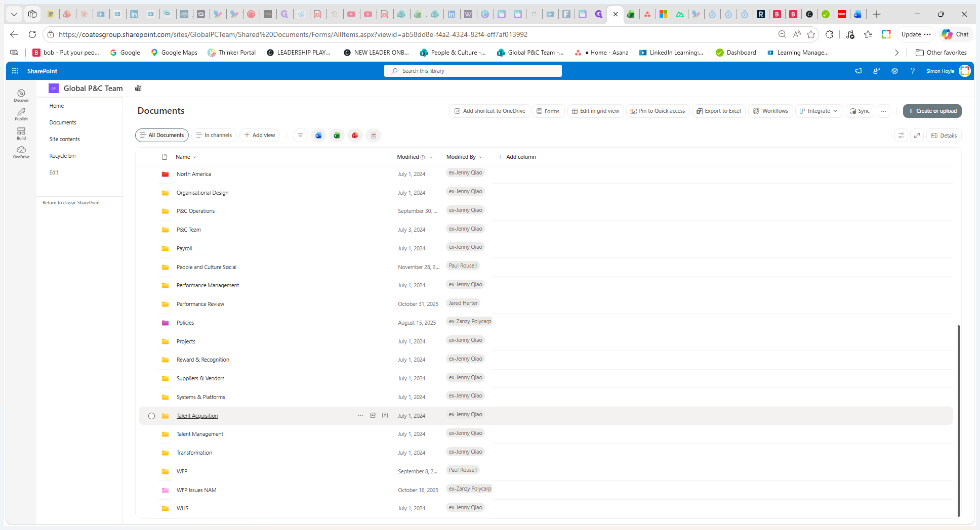Open Build in the left rail
Viewport: 980px width, 530px height.
point(21,133)
